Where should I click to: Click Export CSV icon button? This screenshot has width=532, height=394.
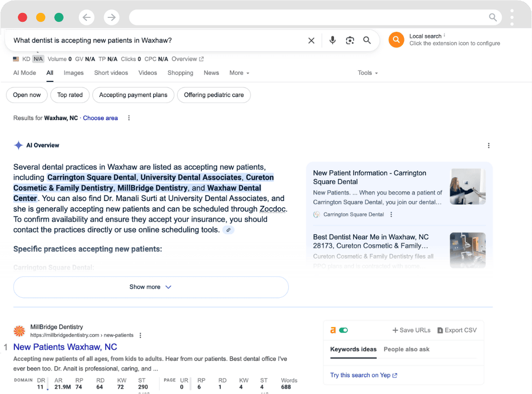coord(457,330)
